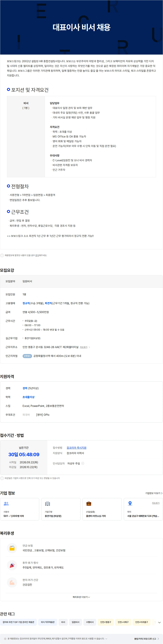The image size is (163, 644).
Task: Click the 연금·보험 benefits icon
Action: point(12,548)
